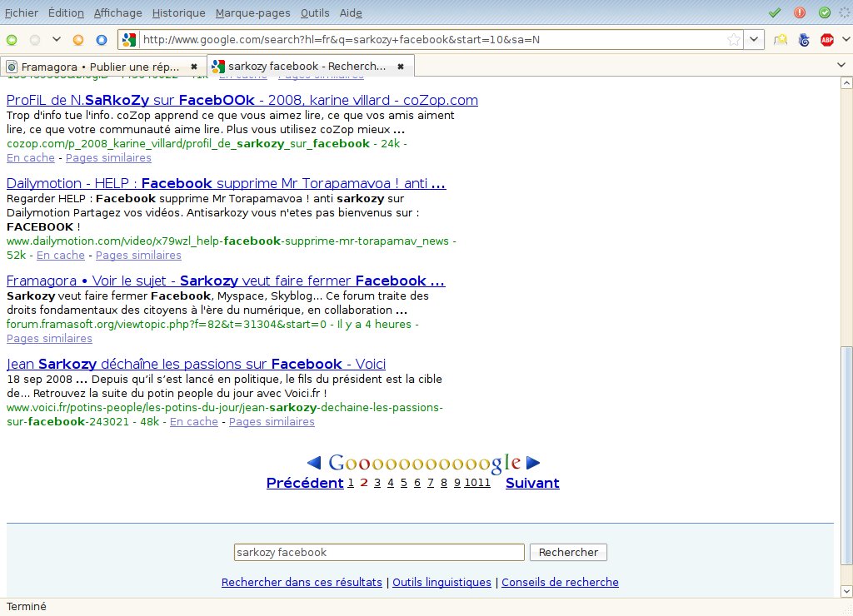Go to the Précédent results page
This screenshot has height=616, width=853.
click(305, 483)
